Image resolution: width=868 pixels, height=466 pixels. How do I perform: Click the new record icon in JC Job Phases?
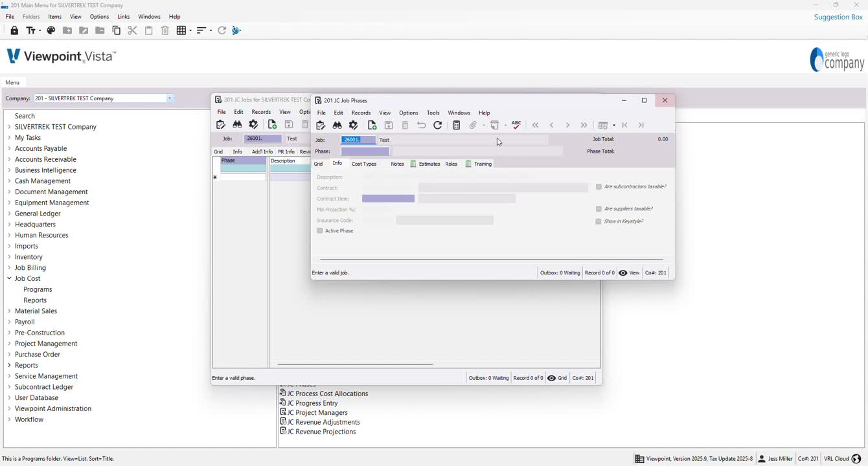click(x=372, y=126)
